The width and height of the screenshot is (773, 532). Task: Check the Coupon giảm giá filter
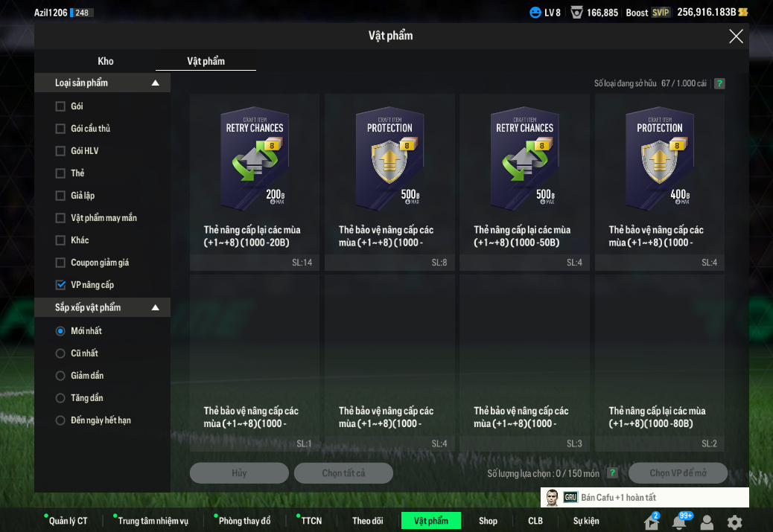pos(60,263)
